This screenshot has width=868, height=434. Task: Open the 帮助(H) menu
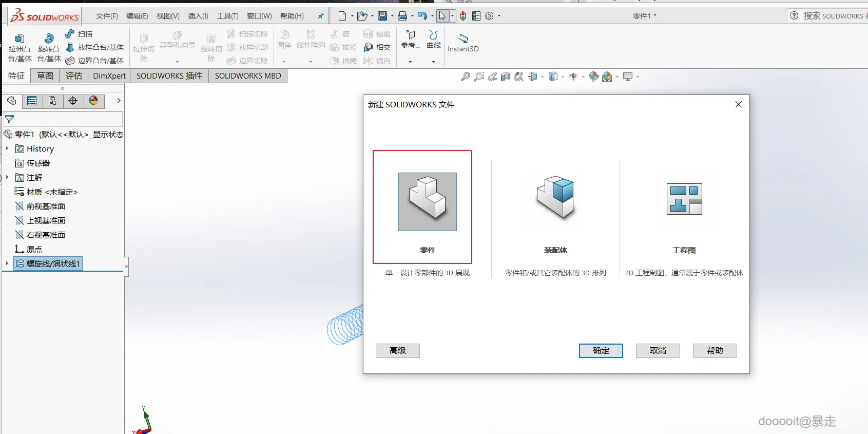[x=292, y=16]
